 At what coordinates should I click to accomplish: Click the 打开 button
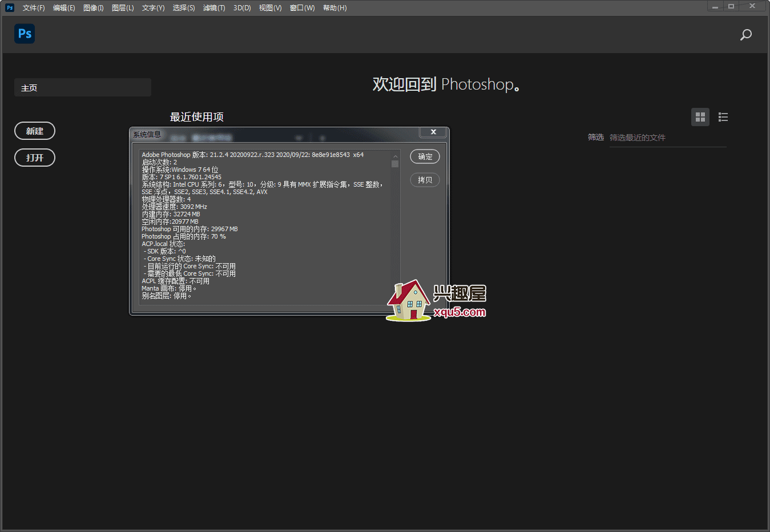tap(35, 158)
